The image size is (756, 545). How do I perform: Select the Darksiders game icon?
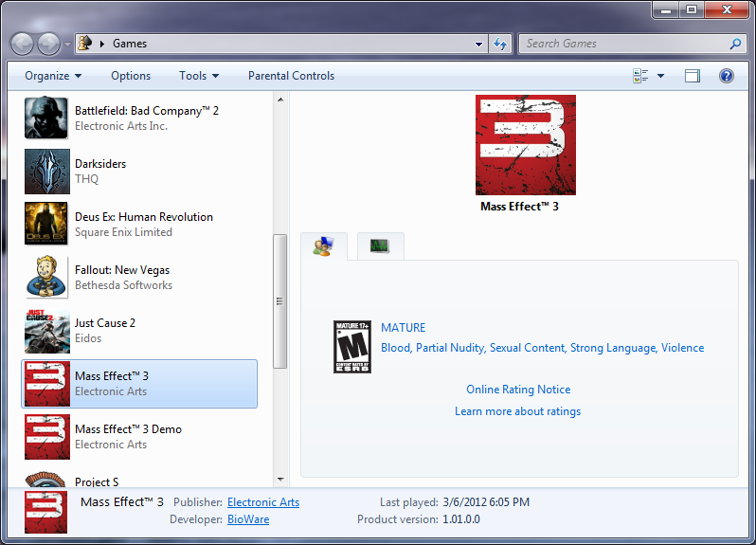pyautogui.click(x=46, y=172)
